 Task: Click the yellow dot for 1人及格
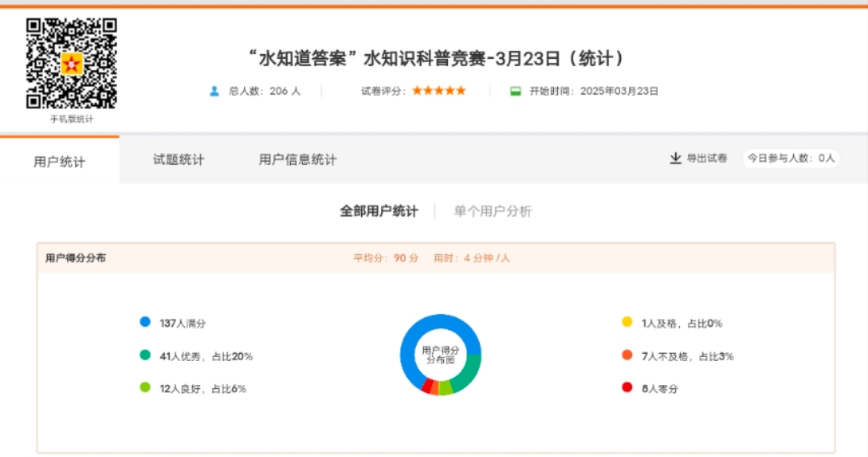pyautogui.click(x=627, y=321)
